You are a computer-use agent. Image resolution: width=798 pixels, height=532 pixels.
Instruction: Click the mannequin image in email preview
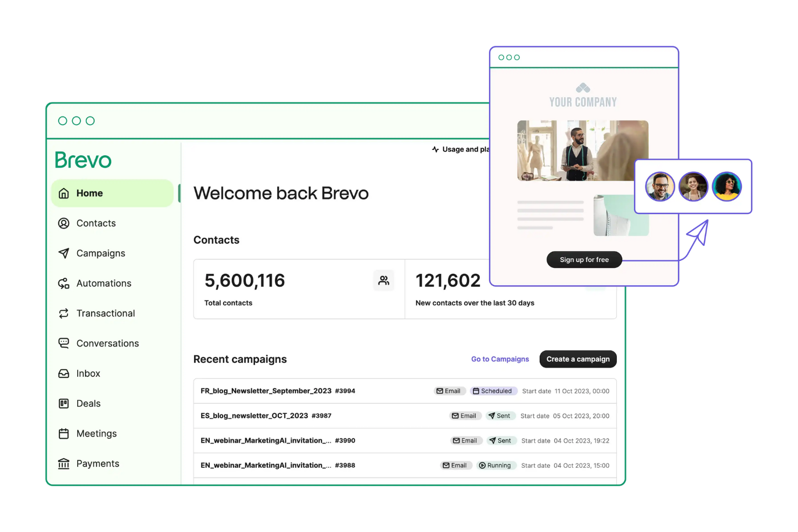point(621,215)
